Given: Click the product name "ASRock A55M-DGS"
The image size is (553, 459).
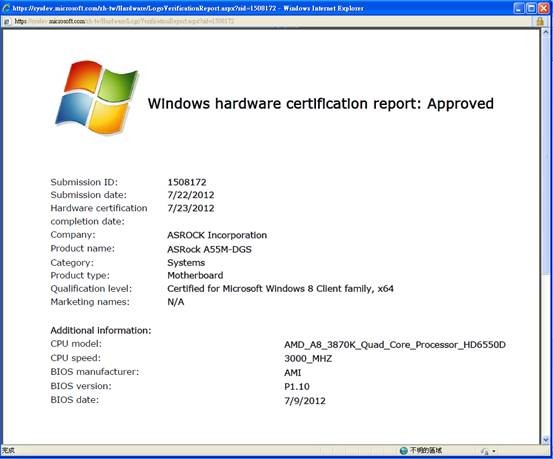Looking at the screenshot, I should click(209, 249).
